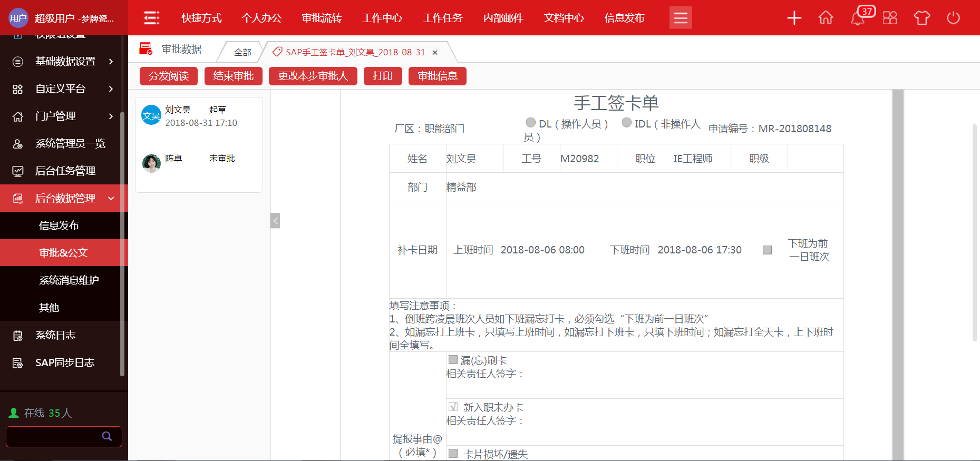Image resolution: width=980 pixels, height=461 pixels.
Task: Expand 门户管理 chevron
Action: coord(111,116)
